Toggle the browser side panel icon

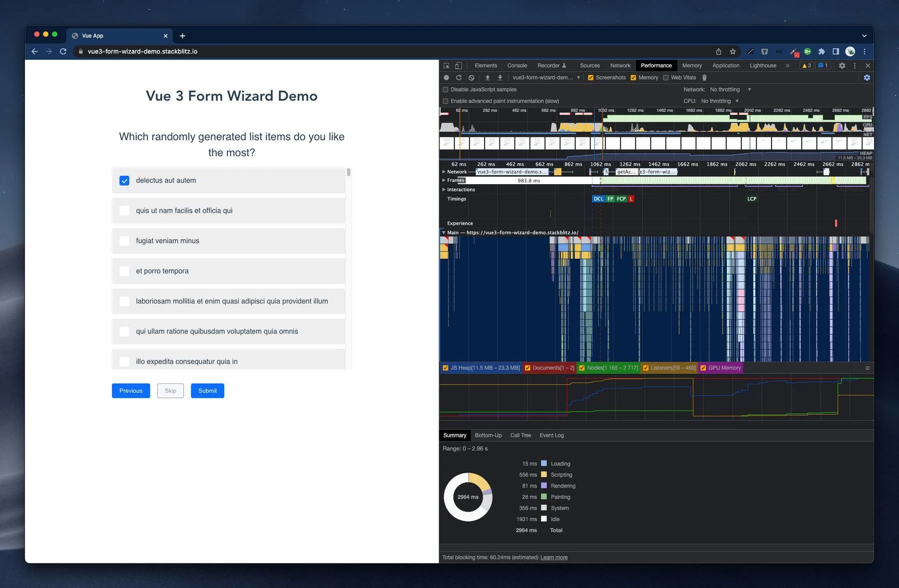pyautogui.click(x=836, y=51)
